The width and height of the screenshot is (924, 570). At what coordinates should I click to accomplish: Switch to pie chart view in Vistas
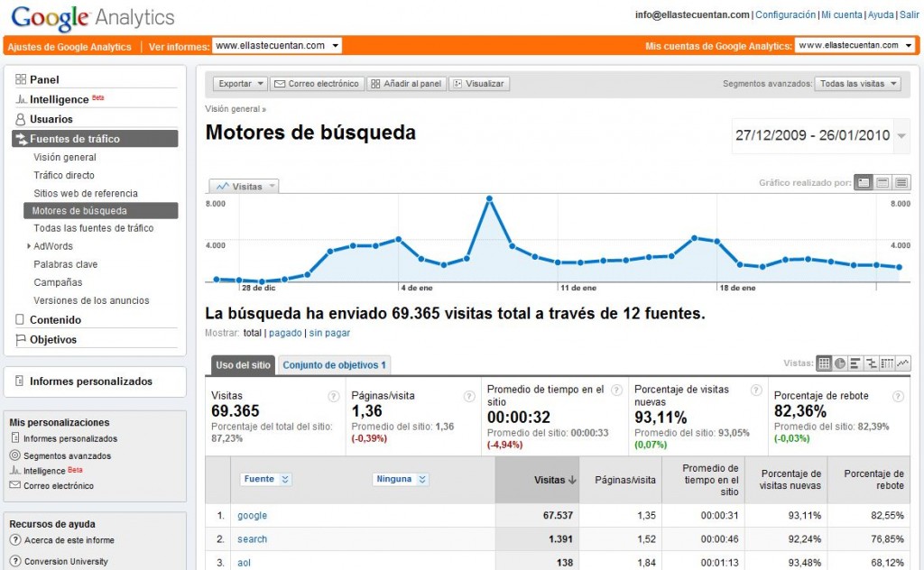click(840, 363)
